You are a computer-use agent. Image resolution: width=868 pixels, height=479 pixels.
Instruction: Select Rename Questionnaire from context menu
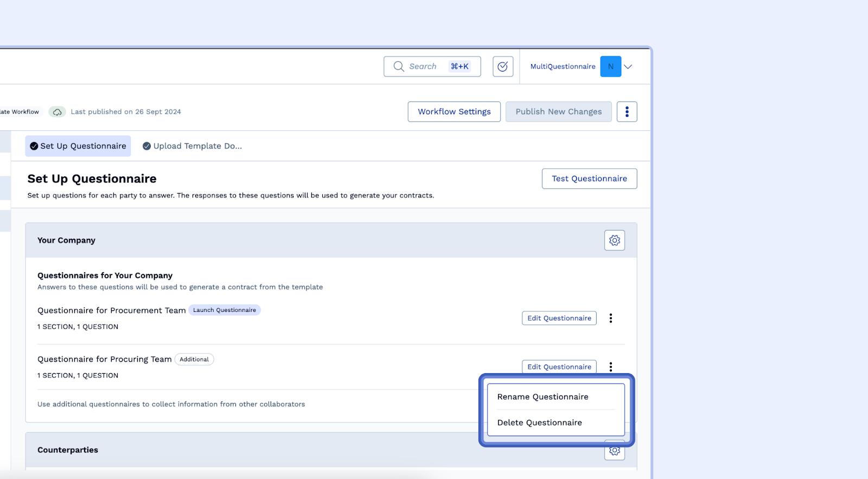point(542,397)
